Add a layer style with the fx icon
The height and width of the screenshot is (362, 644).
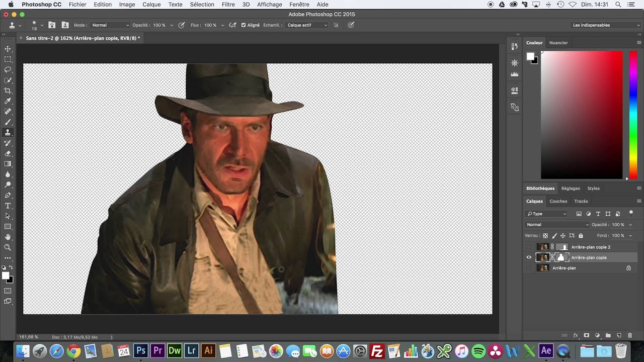tap(576, 335)
